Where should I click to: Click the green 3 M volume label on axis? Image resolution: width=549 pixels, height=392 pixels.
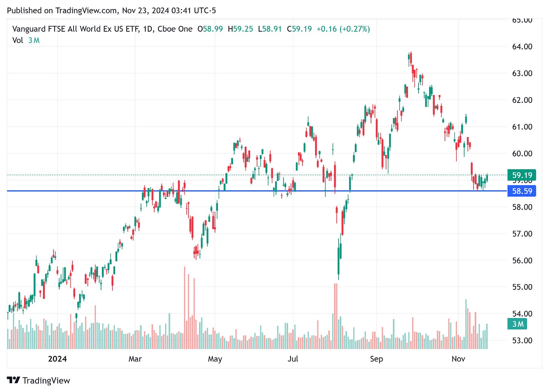518,324
